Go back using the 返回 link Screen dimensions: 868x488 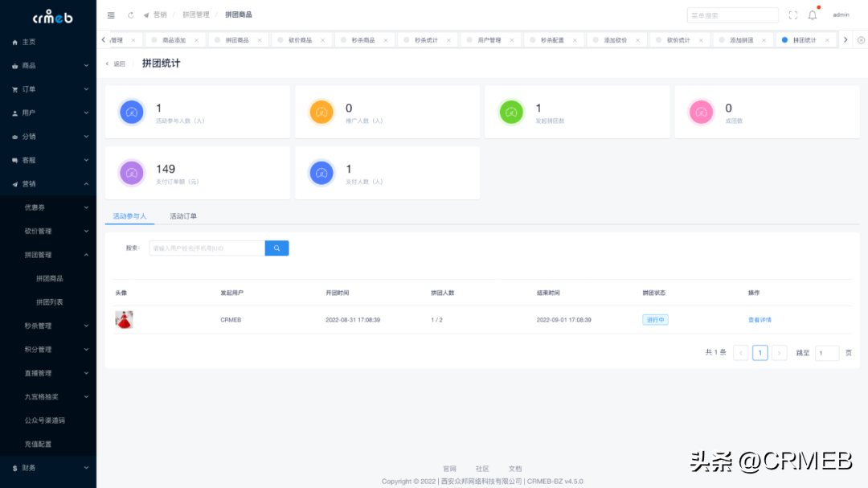tap(116, 64)
